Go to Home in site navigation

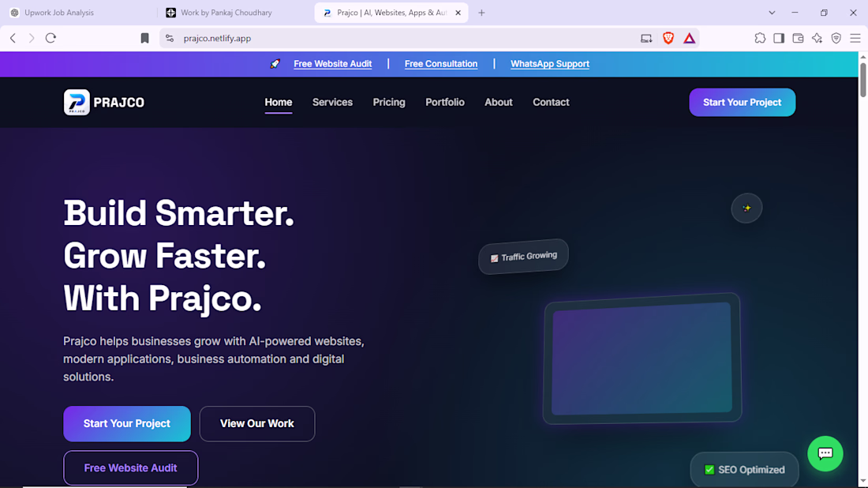[279, 103]
